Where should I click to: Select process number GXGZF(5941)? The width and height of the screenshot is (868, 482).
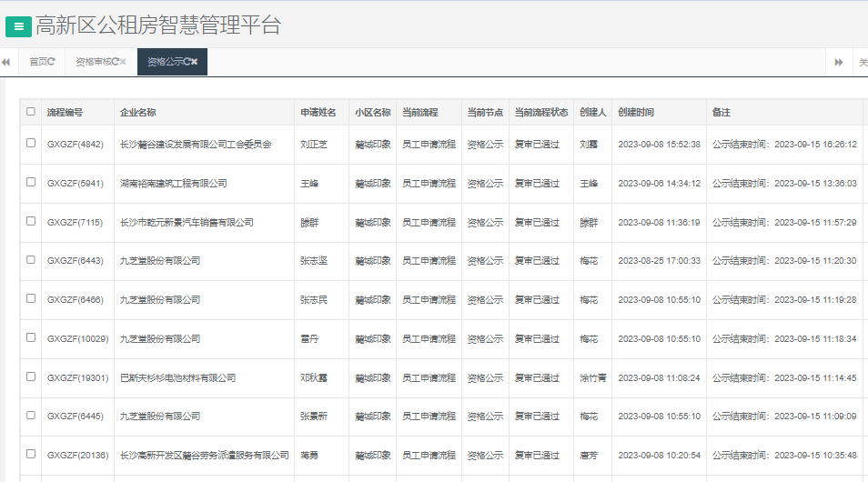(76, 183)
